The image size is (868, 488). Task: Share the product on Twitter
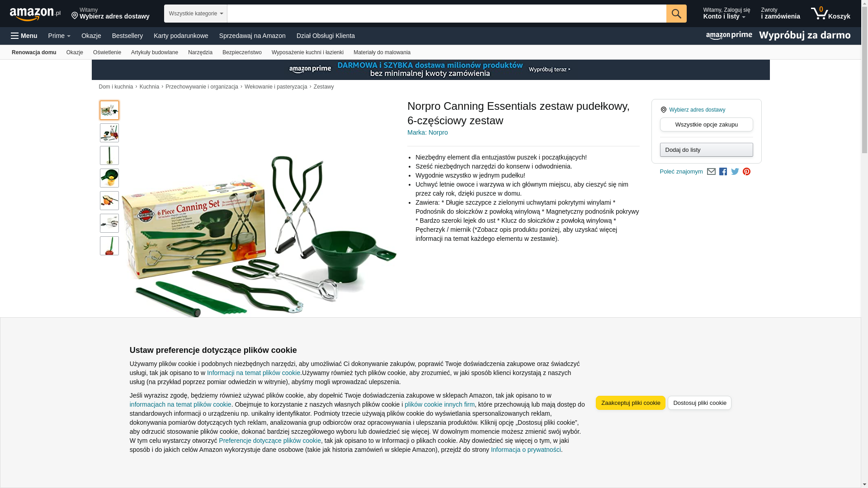pos(735,172)
